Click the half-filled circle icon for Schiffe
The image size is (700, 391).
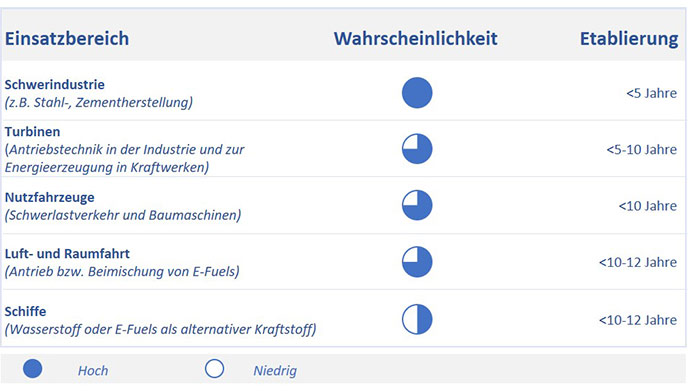click(417, 319)
